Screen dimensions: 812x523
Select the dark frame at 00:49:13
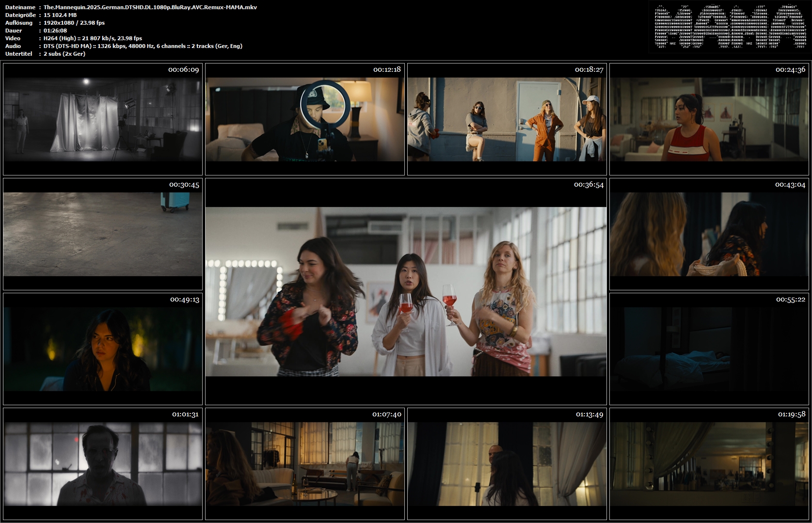[103, 349]
